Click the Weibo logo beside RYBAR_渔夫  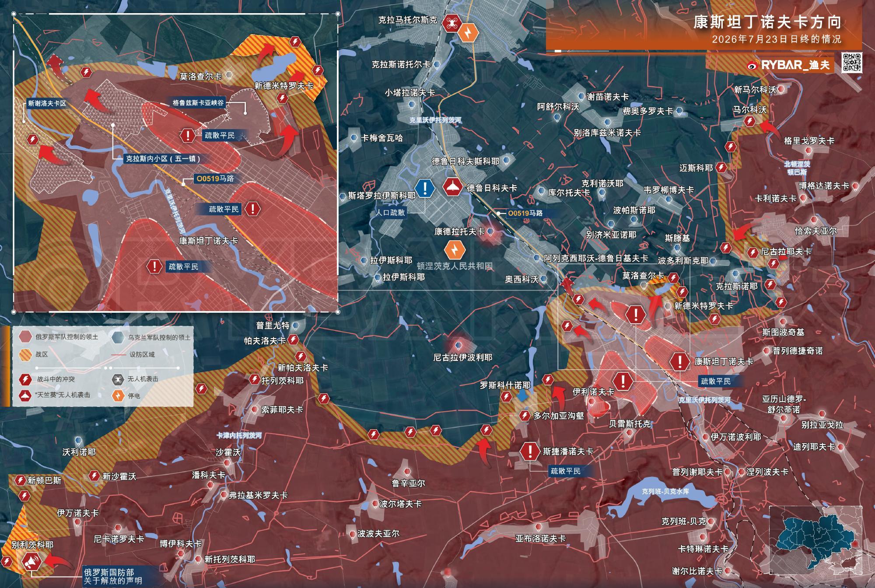(753, 65)
